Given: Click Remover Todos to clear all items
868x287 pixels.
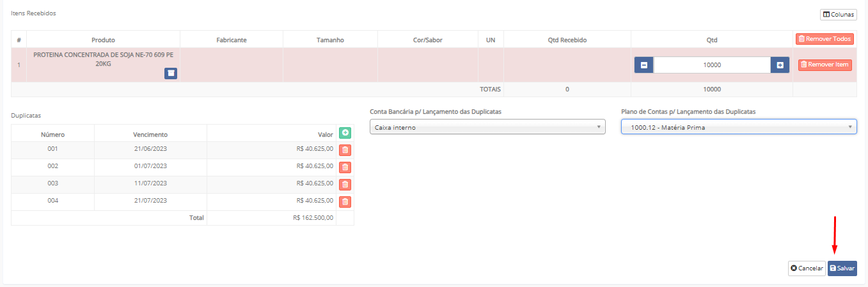Looking at the screenshot, I should 825,39.
